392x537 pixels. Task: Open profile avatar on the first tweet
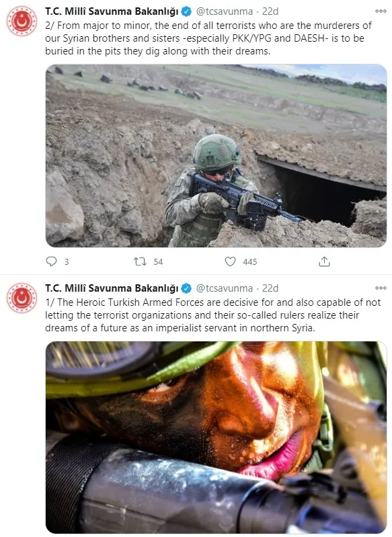pos(22,22)
